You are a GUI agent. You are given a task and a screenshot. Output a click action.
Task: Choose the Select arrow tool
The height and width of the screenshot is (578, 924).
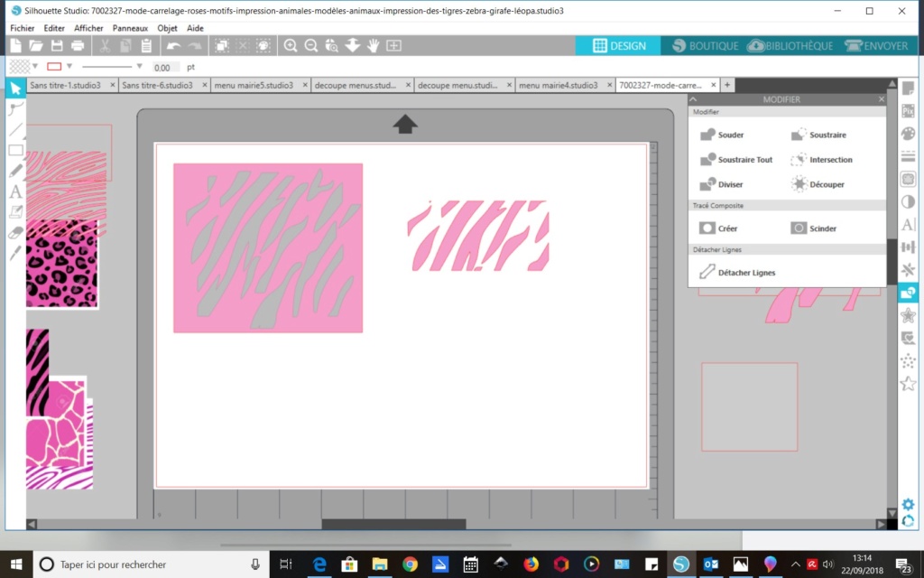pos(16,89)
